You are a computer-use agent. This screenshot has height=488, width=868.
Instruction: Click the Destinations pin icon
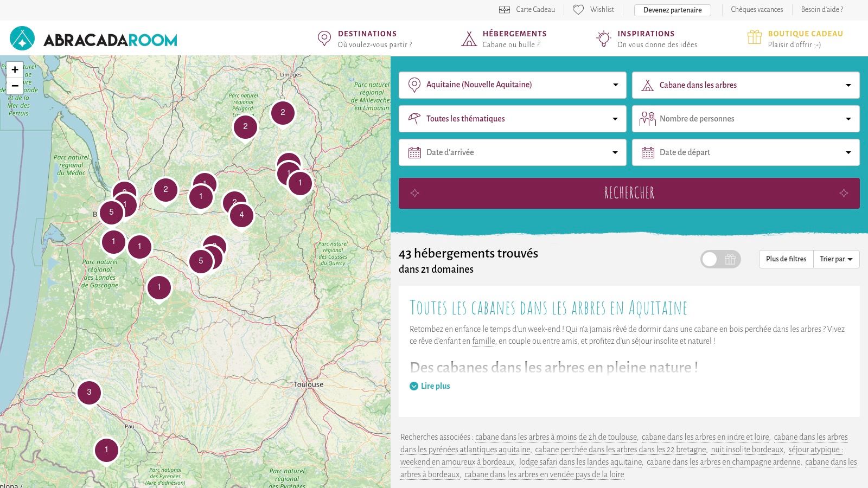pyautogui.click(x=324, y=38)
